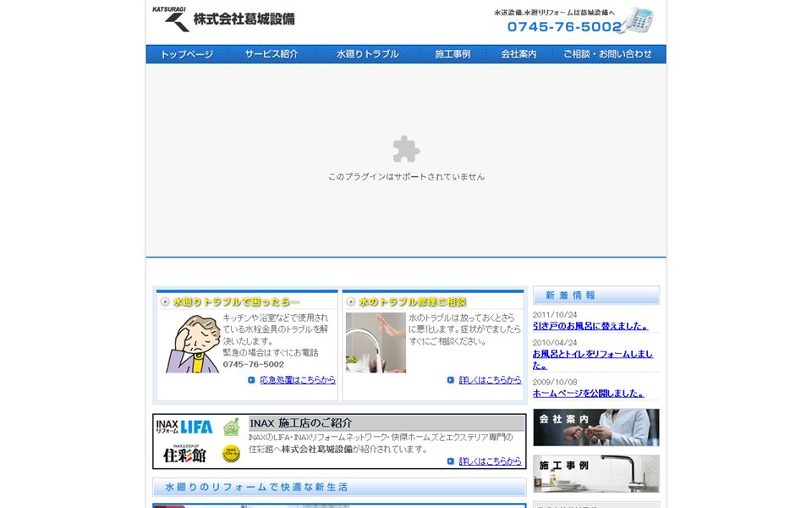The width and height of the screenshot is (812, 508).
Task: Click the 水廻りトラブルで困ったら heading
Action: pyautogui.click(x=236, y=301)
